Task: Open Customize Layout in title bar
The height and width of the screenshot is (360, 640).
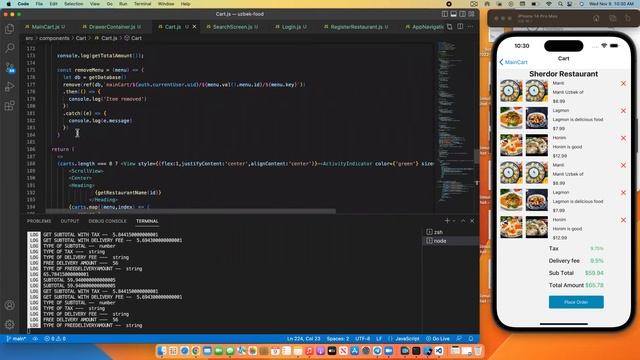Action: [x=471, y=14]
